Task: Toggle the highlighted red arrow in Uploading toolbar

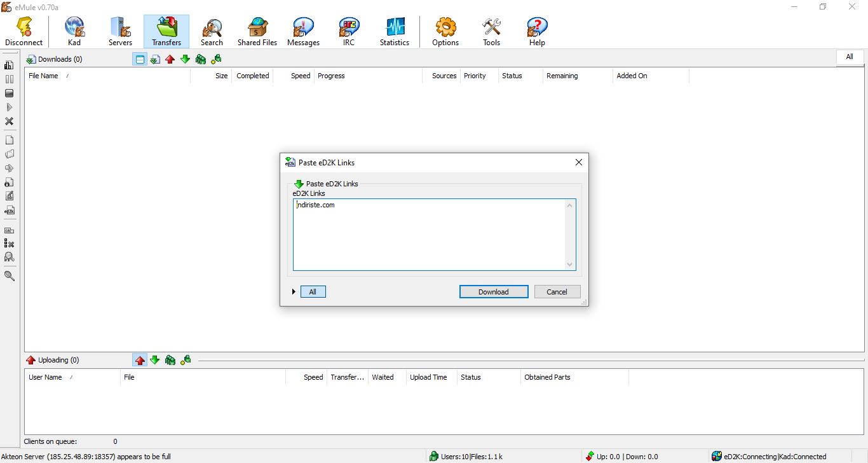Action: pos(140,360)
